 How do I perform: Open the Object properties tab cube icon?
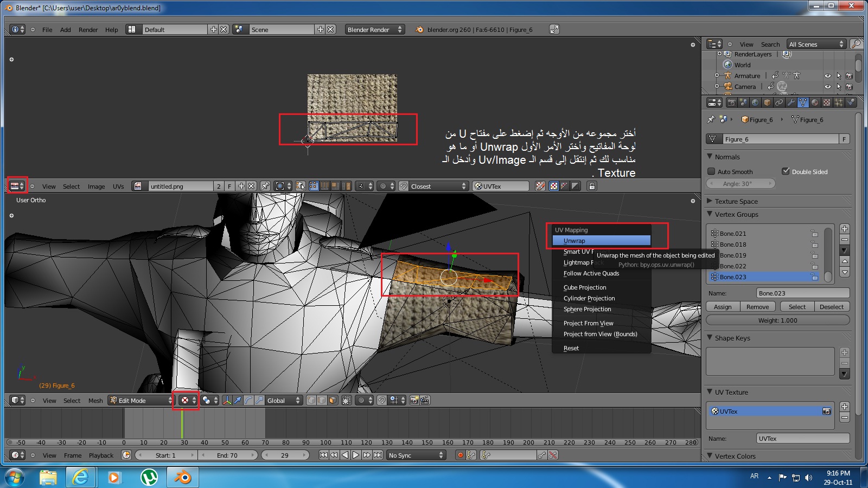tap(767, 102)
